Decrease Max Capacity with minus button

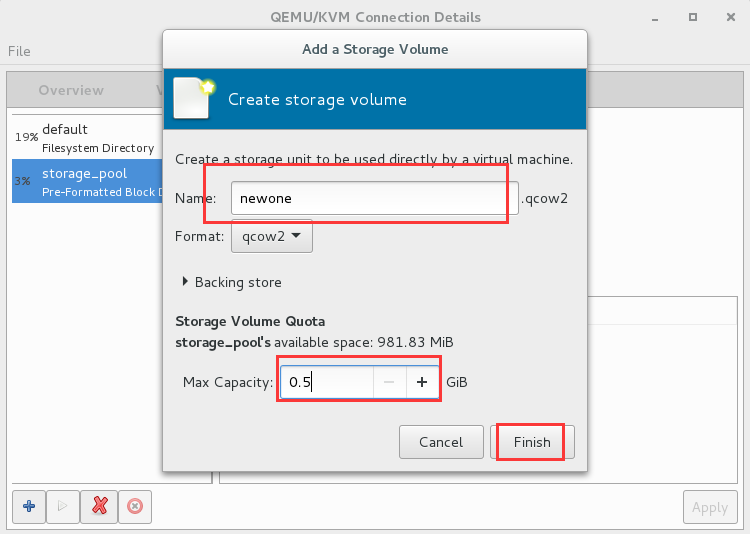[x=389, y=382]
